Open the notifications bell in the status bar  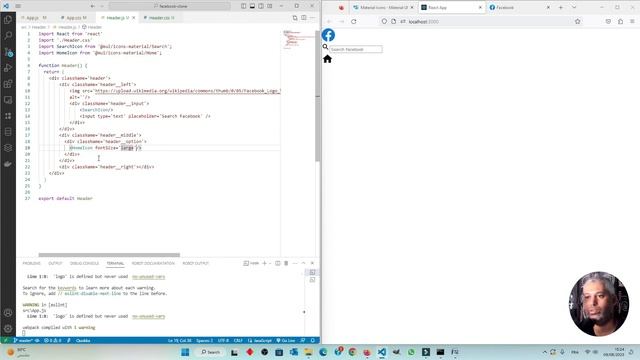313,340
